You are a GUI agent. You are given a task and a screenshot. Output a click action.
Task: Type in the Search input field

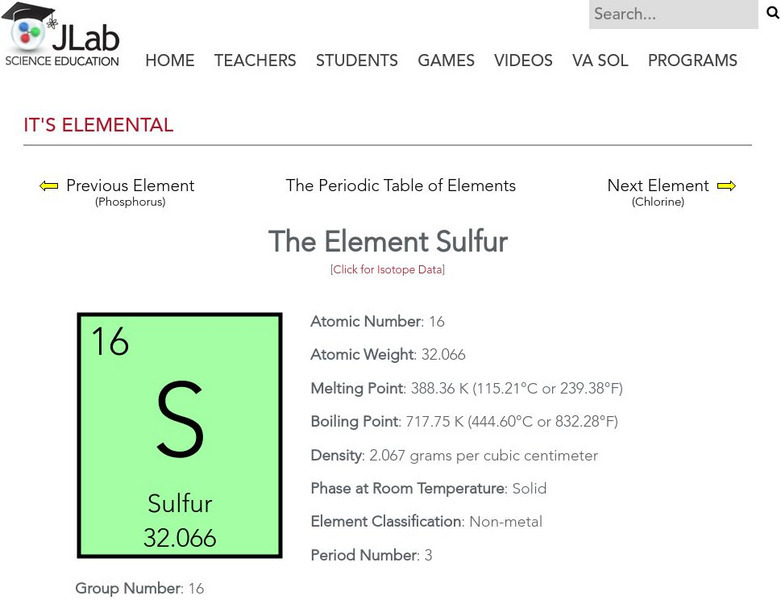pos(672,14)
